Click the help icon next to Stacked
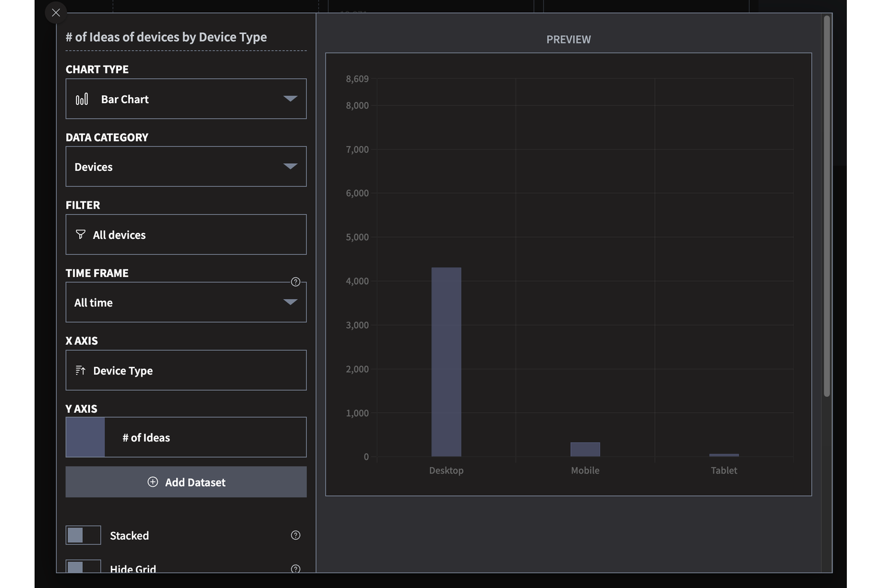The height and width of the screenshot is (588, 882). [x=296, y=535]
